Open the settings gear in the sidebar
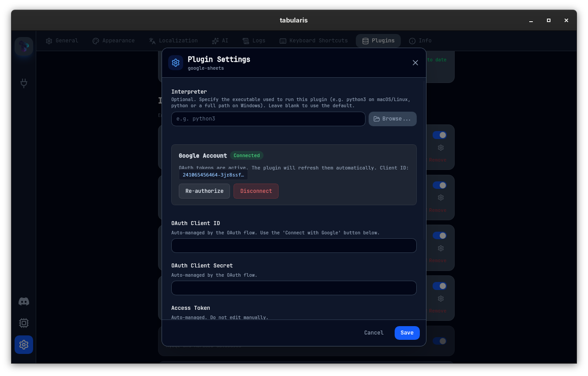 point(24,345)
